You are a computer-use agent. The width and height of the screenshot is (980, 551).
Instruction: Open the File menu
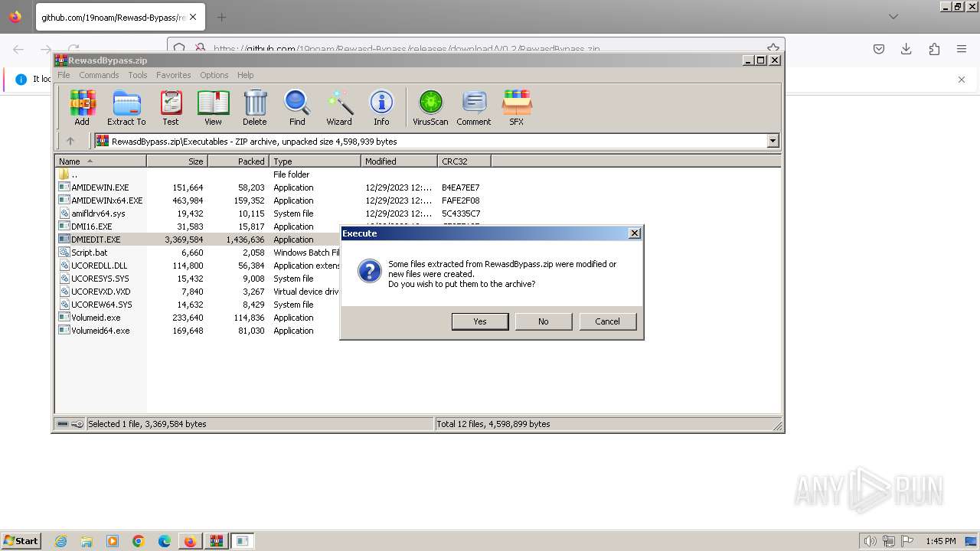[x=64, y=75]
